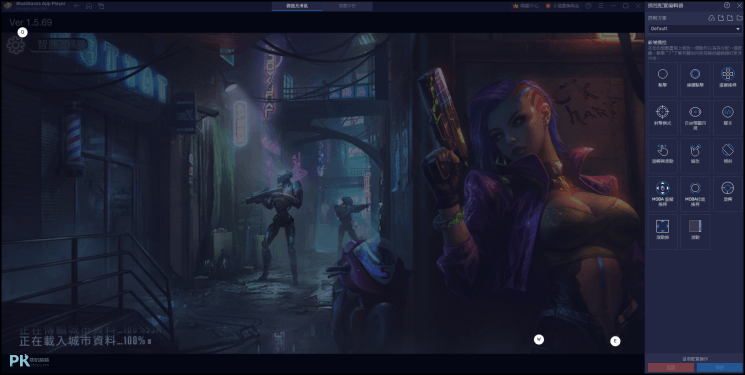Add the script control with code icon

click(727, 117)
